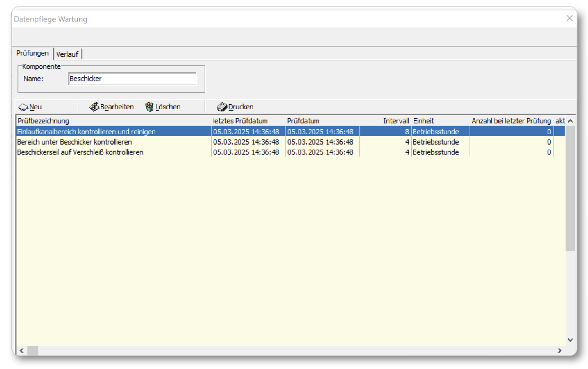Click horizontal scrollbar left arrow

(22, 351)
